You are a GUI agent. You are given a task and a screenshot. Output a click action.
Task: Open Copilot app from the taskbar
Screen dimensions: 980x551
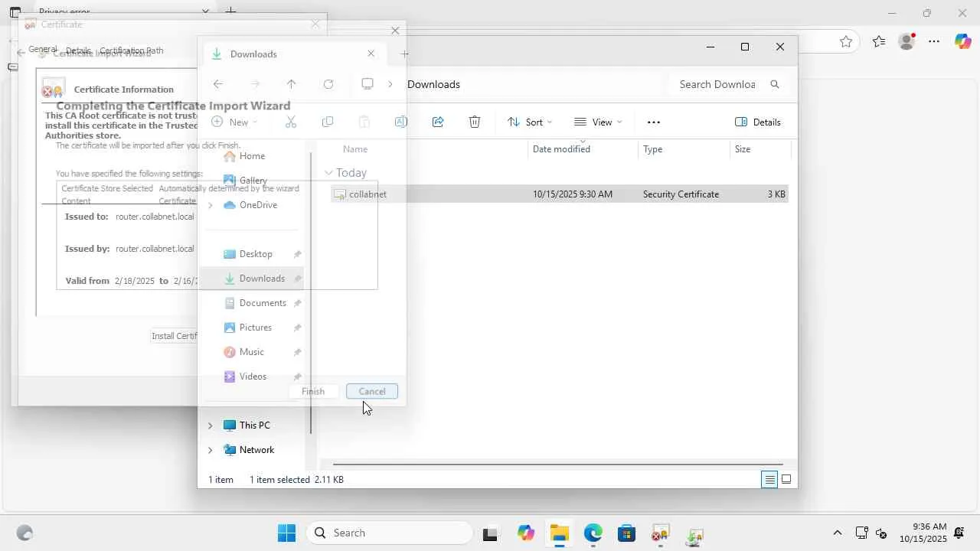pyautogui.click(x=525, y=533)
